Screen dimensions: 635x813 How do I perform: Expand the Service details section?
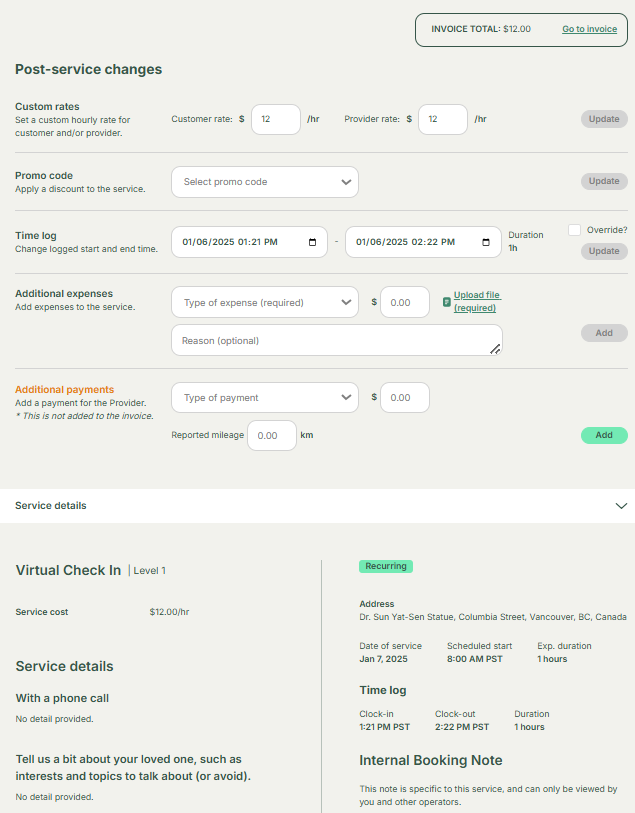(620, 506)
